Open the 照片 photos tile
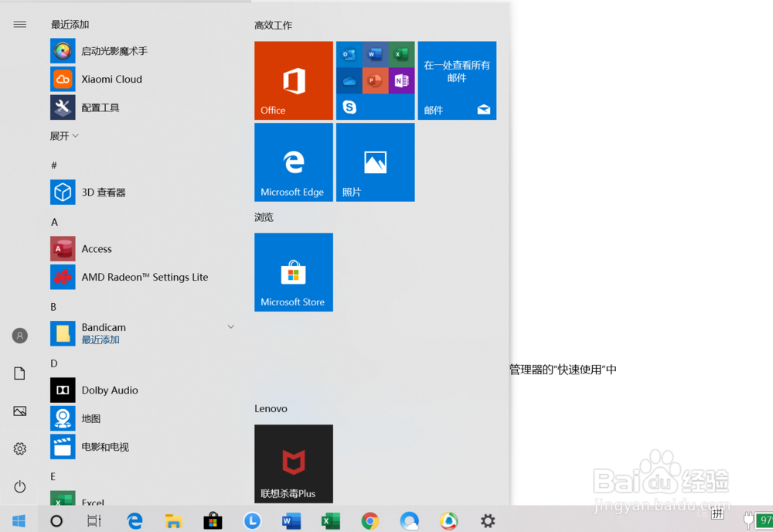773x532 pixels. coord(375,162)
